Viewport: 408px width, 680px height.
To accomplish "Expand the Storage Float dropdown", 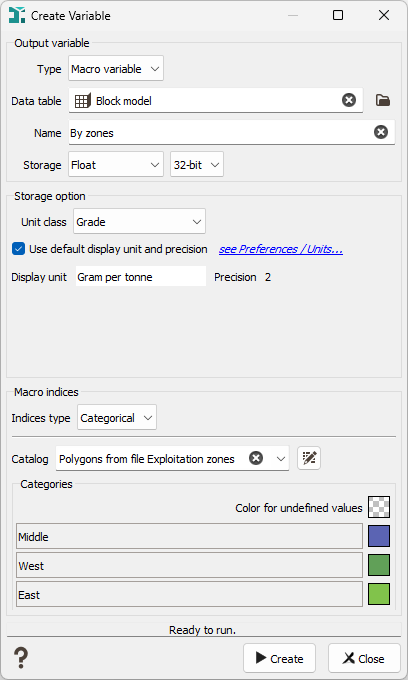I will [116, 164].
